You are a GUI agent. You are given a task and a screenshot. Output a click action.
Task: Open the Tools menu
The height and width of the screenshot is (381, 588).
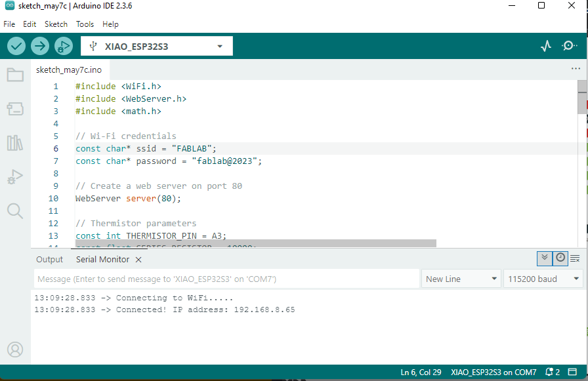click(85, 24)
